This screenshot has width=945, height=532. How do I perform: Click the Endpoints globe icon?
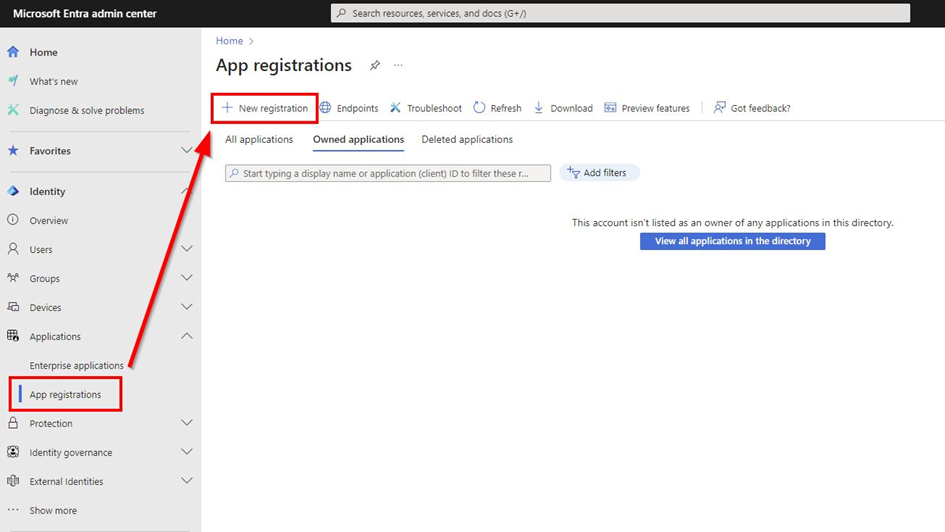tap(325, 107)
